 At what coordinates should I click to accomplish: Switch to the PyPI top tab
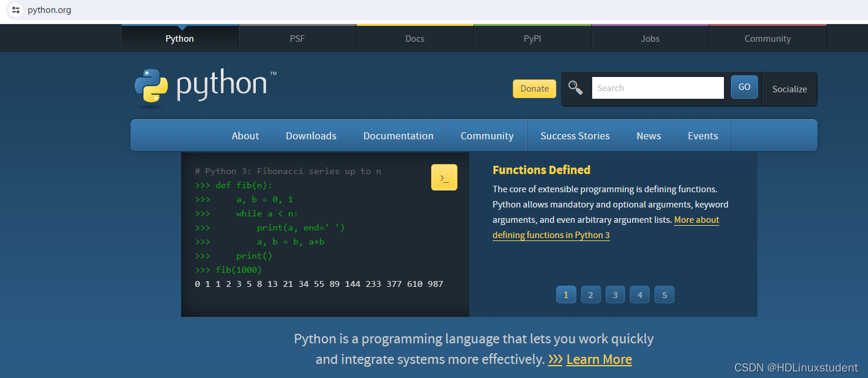coord(533,38)
